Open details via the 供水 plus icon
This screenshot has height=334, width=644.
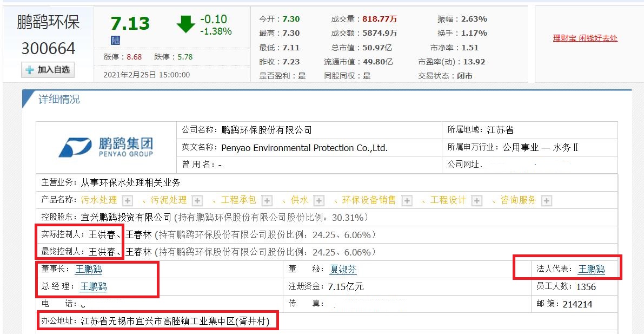click(x=319, y=200)
